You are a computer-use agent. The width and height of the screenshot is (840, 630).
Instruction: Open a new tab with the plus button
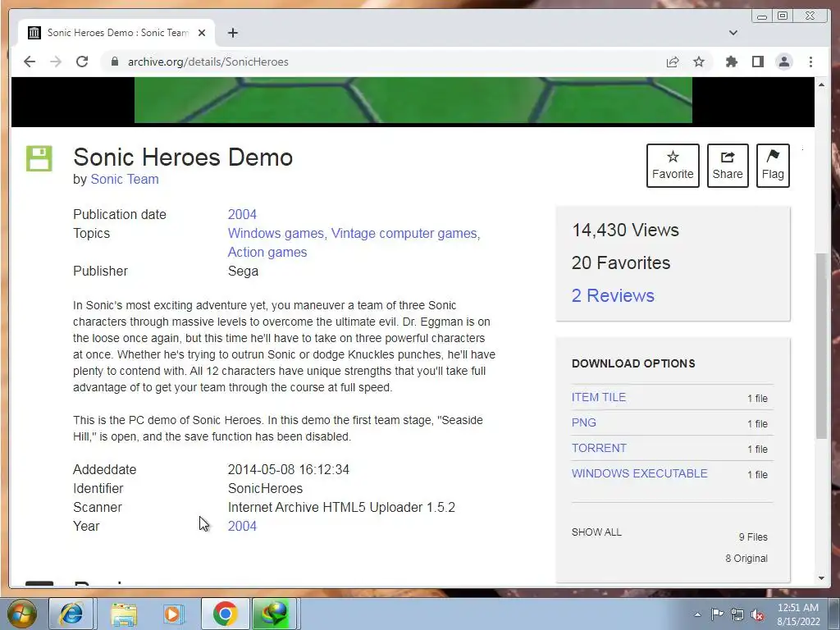click(232, 33)
